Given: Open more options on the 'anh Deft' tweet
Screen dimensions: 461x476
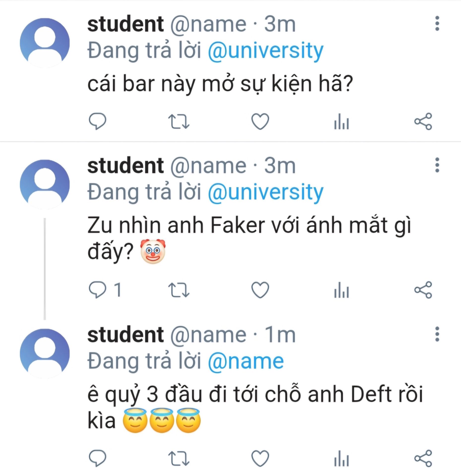Looking at the screenshot, I should (437, 334).
